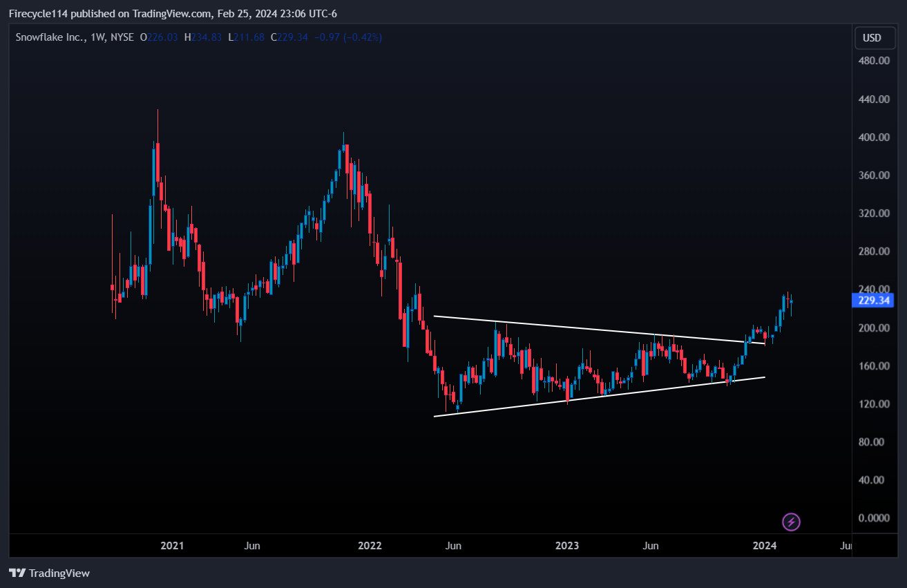Screen dimensions: 907x588
Task: Click the 360.00 price axis label
Action: 872,176
